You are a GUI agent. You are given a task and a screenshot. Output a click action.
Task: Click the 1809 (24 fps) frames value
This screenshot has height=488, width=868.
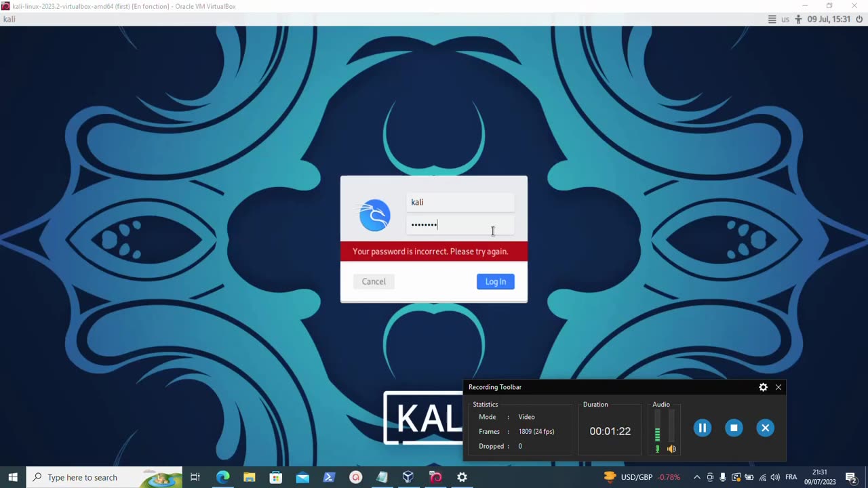tap(536, 432)
